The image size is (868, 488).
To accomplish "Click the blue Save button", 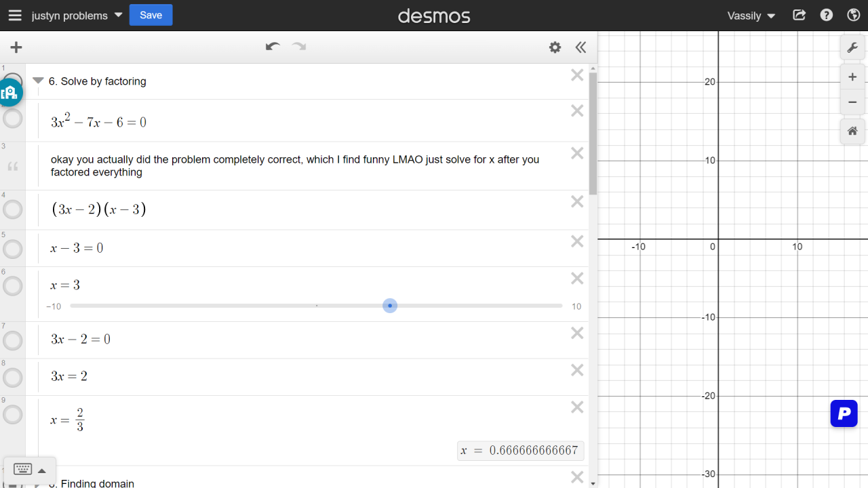I will (151, 15).
